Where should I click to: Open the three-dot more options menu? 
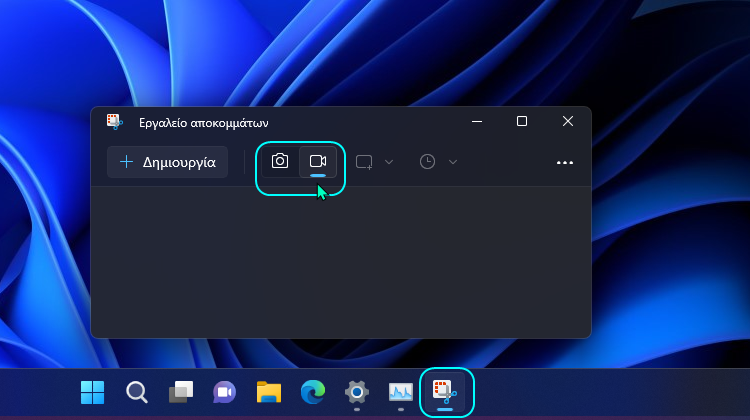565,163
